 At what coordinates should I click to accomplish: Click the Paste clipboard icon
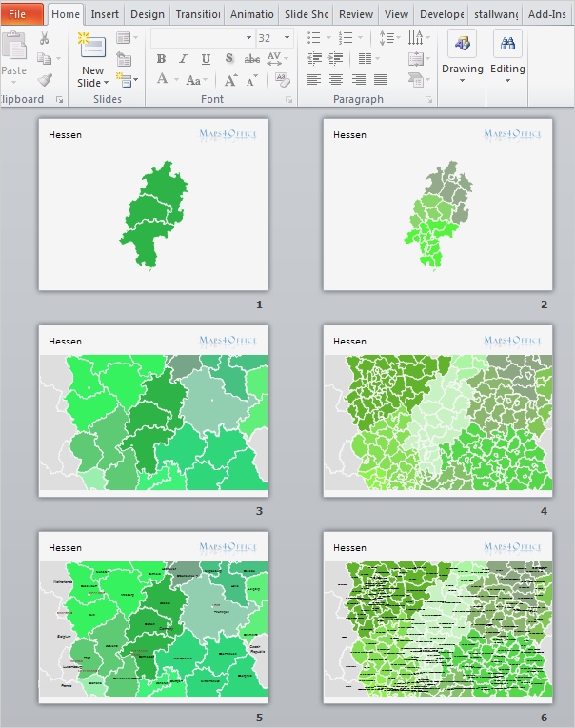pos(14,46)
